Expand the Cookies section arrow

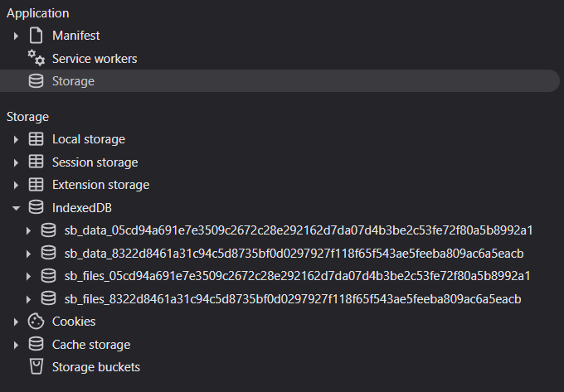(x=16, y=322)
